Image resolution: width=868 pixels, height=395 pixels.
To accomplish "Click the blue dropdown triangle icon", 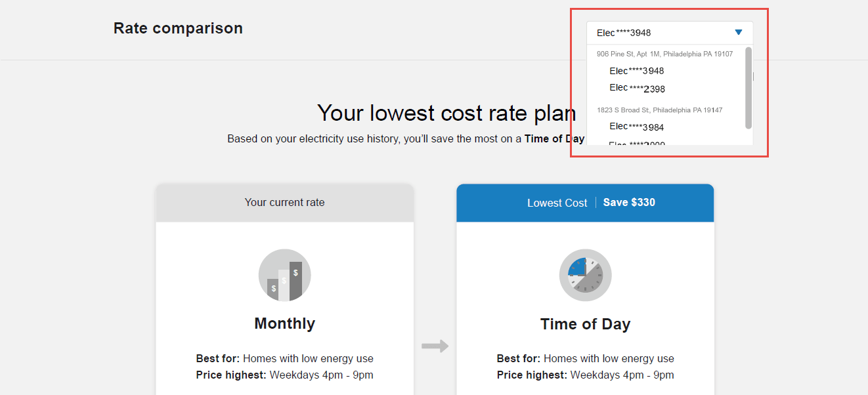I will (738, 32).
